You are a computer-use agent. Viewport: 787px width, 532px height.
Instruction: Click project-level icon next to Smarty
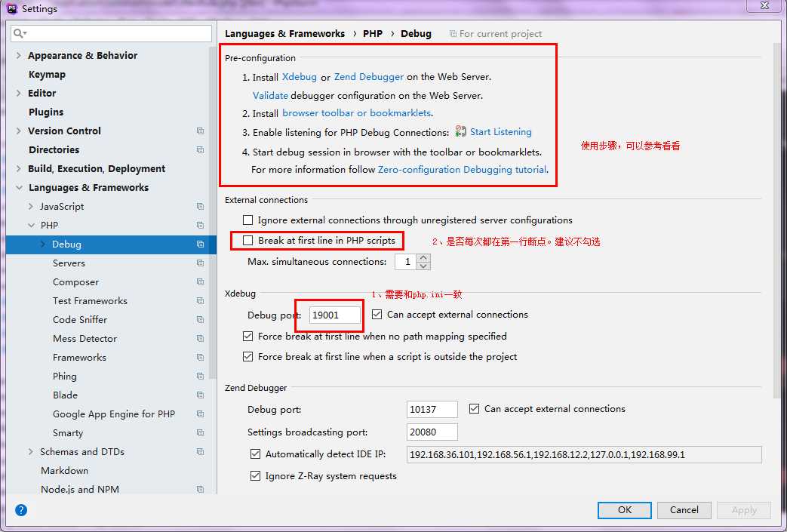click(200, 432)
